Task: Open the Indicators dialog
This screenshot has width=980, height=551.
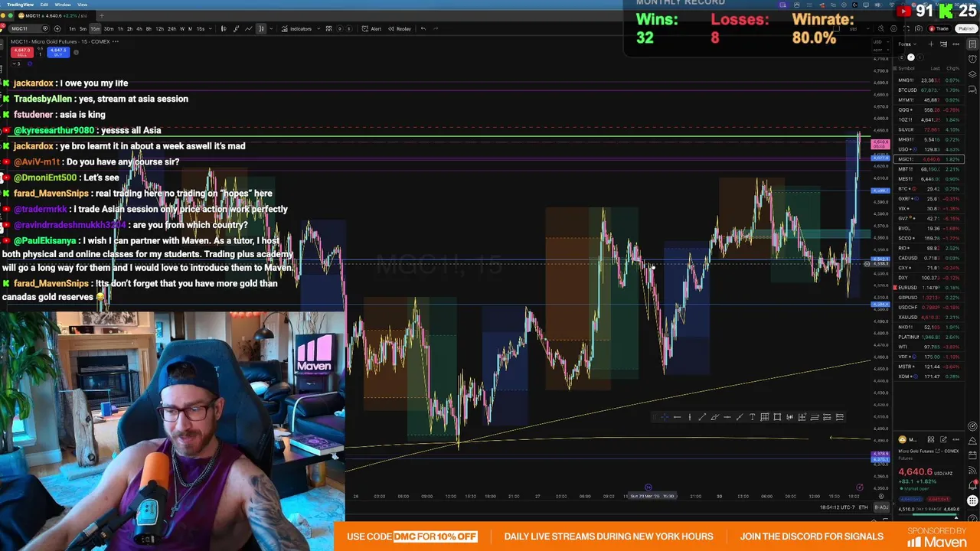Action: (295, 28)
